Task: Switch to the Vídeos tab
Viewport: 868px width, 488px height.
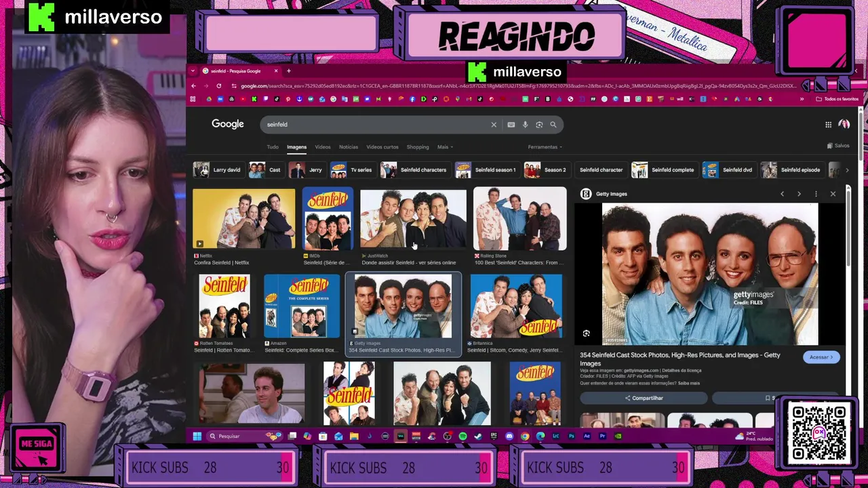Action: pyautogui.click(x=323, y=147)
